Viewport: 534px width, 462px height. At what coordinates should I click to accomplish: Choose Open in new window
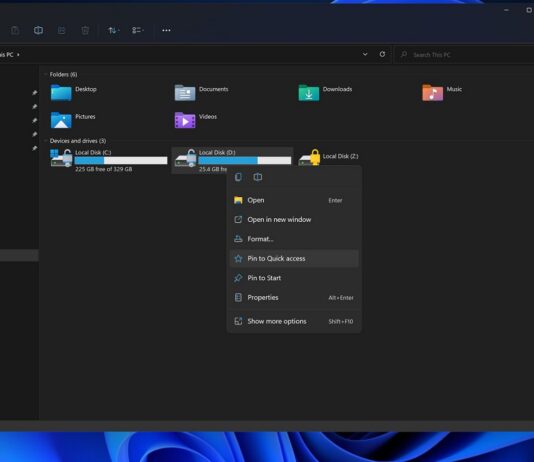pyautogui.click(x=294, y=220)
